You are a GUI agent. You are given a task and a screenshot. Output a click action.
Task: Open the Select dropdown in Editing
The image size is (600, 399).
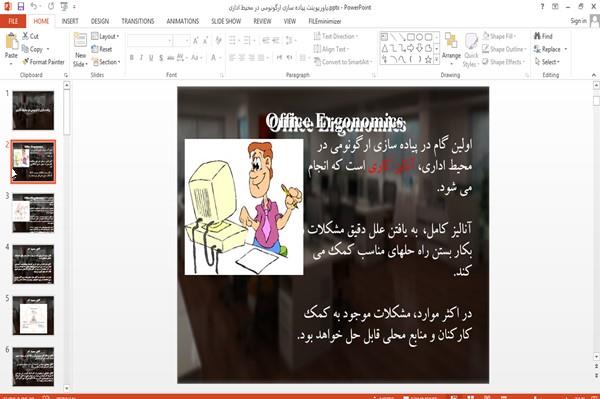(x=547, y=62)
